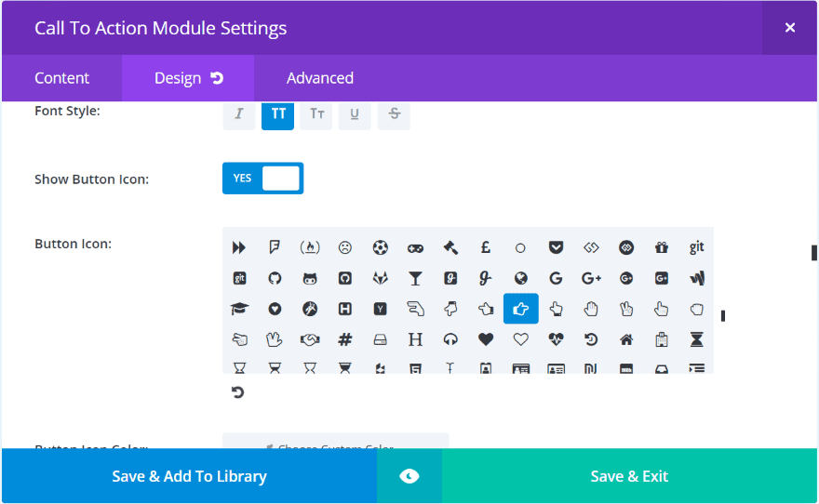The image size is (819, 504).
Task: Select the fast-forward double-arrow button icon
Action: pyautogui.click(x=239, y=247)
